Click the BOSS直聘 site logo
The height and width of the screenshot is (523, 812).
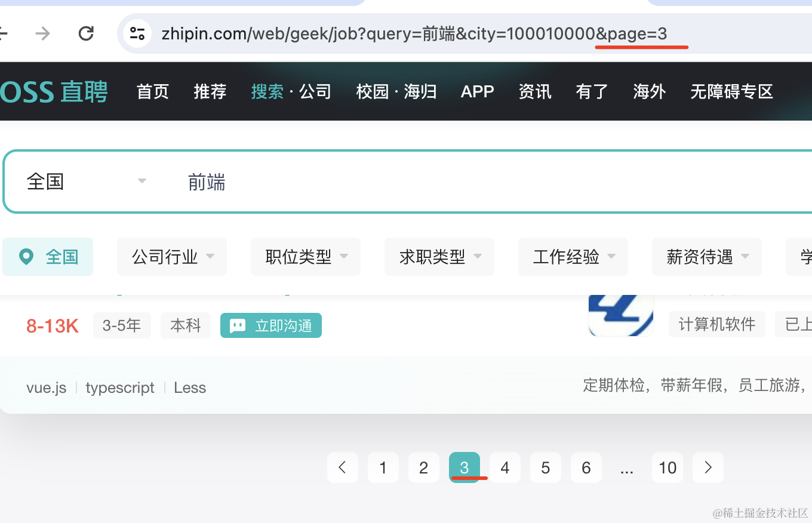click(54, 92)
